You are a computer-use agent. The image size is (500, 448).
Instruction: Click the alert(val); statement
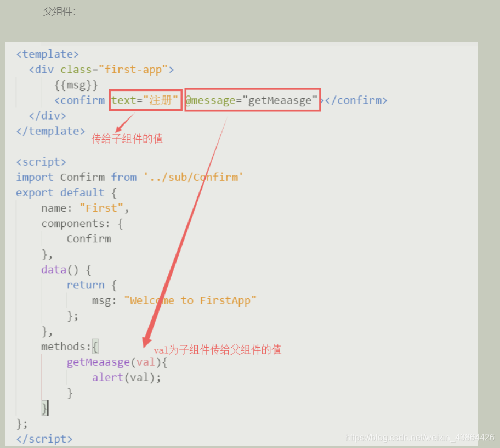click(x=127, y=377)
